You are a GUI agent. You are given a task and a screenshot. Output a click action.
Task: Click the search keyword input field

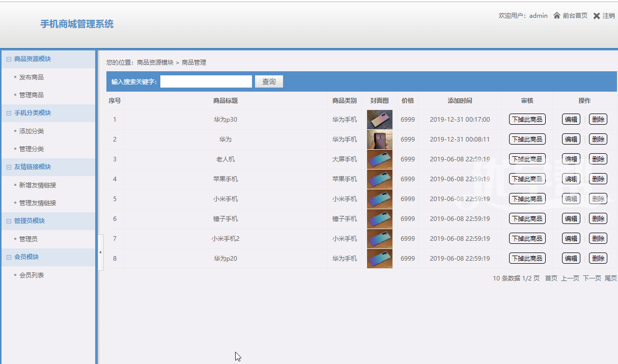pyautogui.click(x=206, y=82)
